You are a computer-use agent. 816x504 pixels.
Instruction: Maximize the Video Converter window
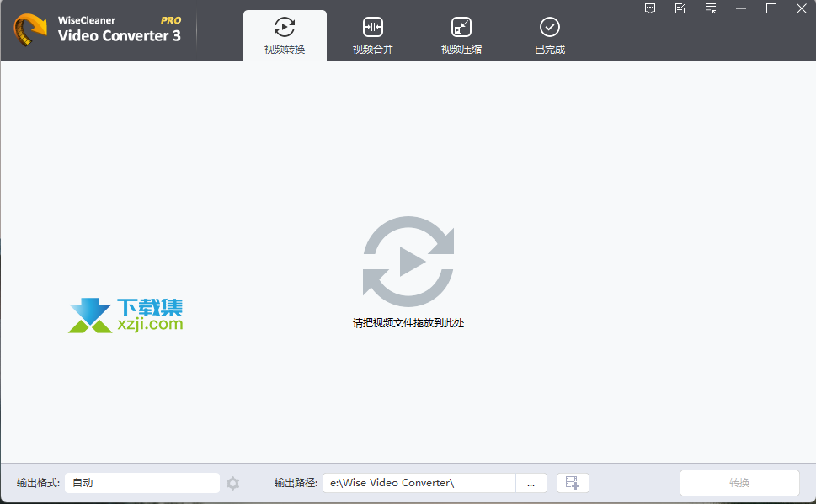pyautogui.click(x=771, y=8)
